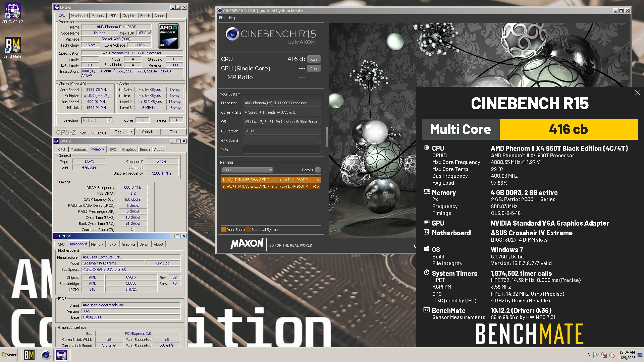Click the Processor field in Your System
Viewport: 644px width, 362px height.
pyautogui.click(x=282, y=103)
